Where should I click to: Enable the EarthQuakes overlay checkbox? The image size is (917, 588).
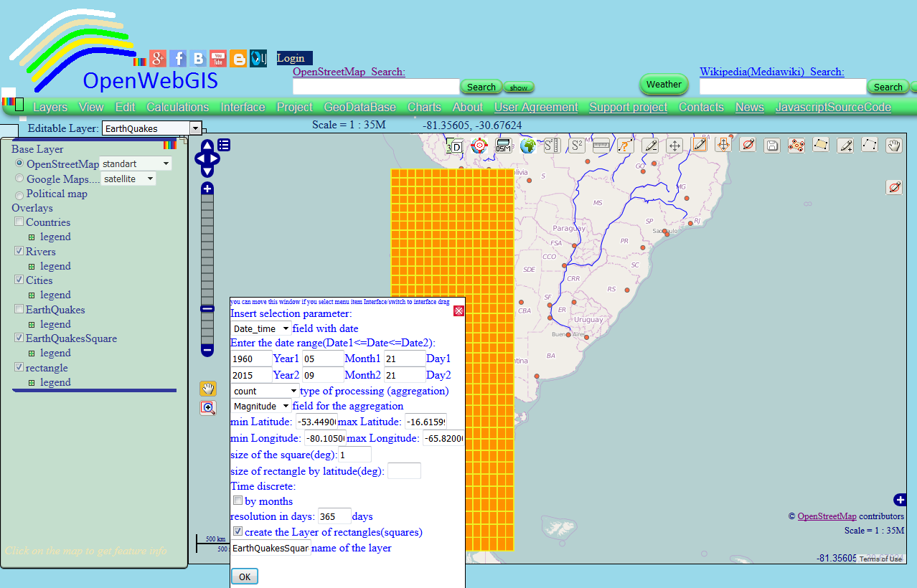(x=19, y=310)
